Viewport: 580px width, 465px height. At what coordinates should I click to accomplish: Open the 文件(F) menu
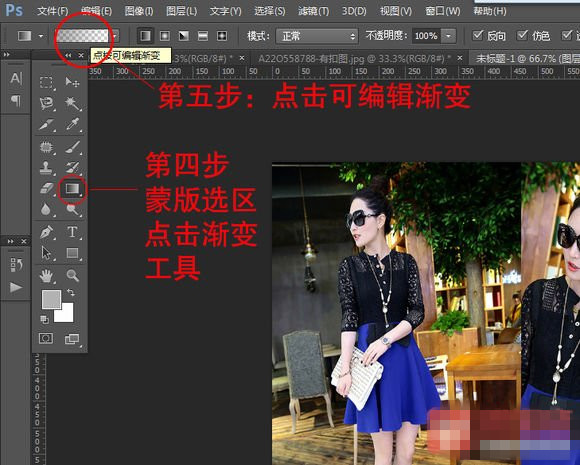click(x=53, y=11)
